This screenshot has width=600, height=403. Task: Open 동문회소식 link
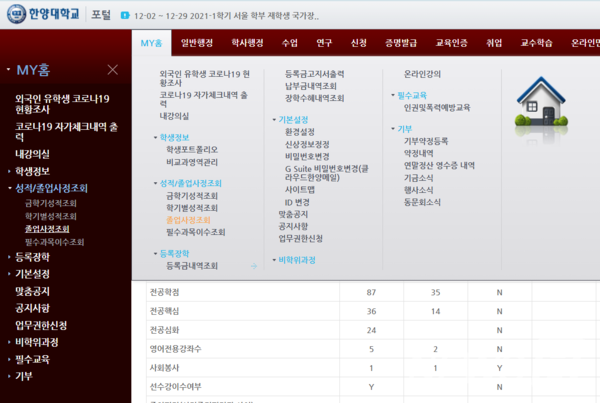click(x=422, y=202)
